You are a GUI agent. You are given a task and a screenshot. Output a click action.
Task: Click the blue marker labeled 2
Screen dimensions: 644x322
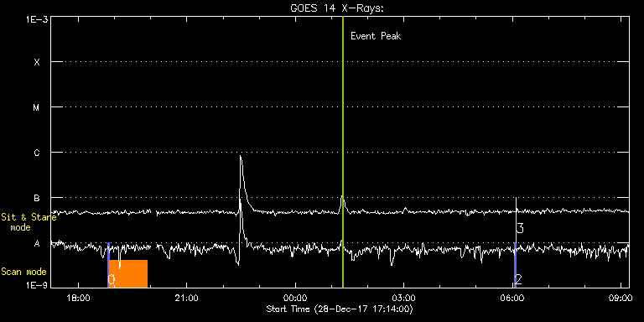coord(515,265)
